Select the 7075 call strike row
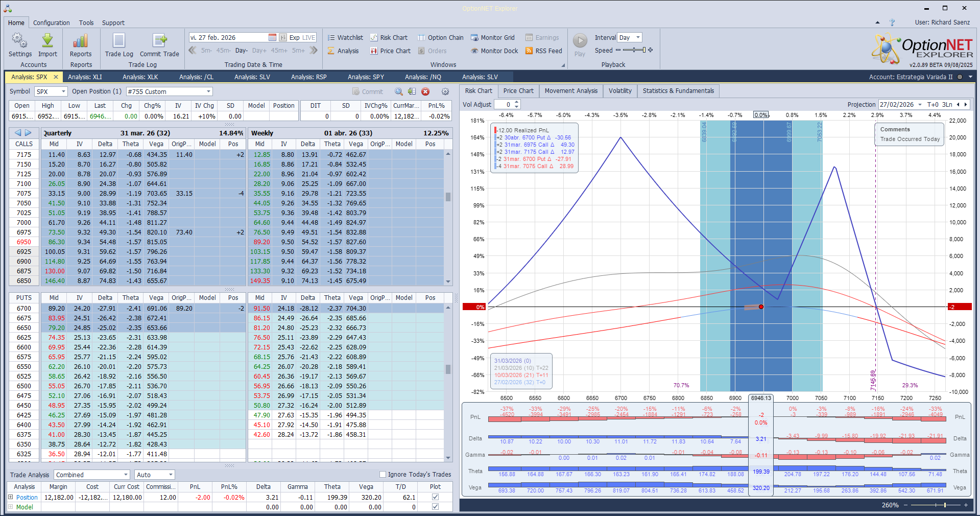 pyautogui.click(x=127, y=193)
